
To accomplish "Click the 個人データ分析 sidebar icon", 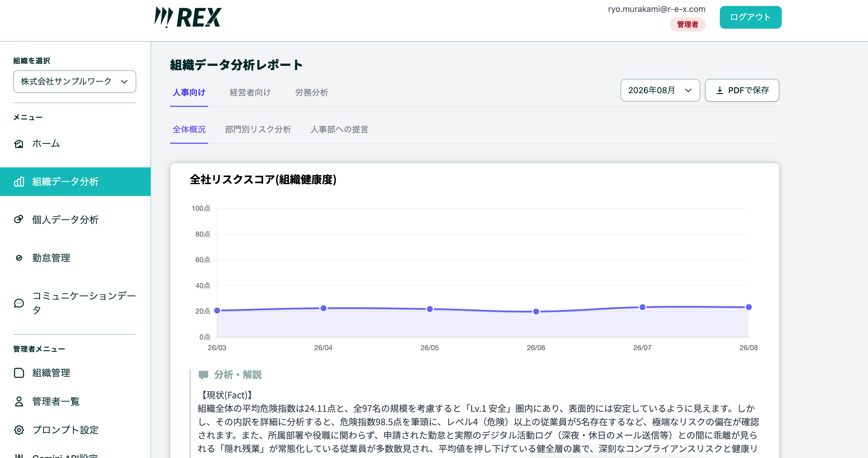I will [x=19, y=219].
